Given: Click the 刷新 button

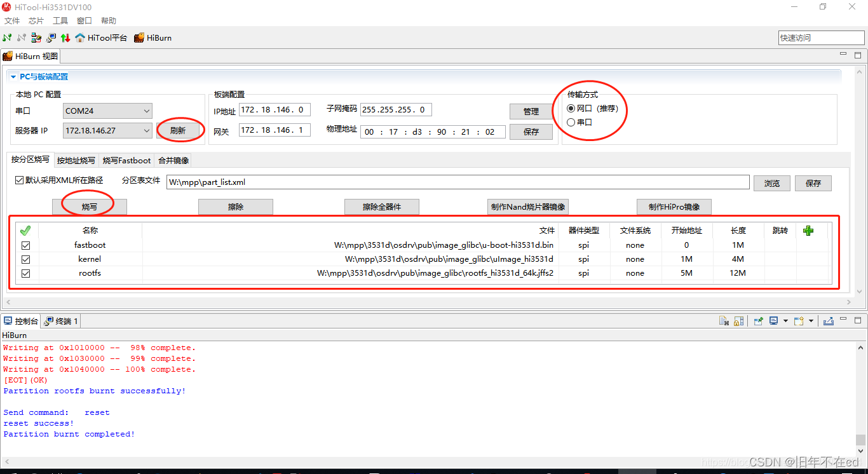Looking at the screenshot, I should tap(178, 130).
